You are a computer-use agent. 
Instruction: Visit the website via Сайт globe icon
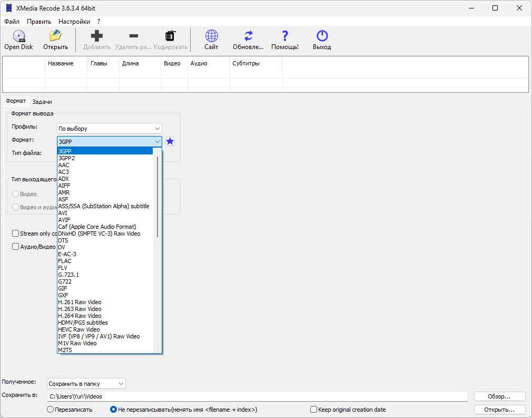point(211,36)
